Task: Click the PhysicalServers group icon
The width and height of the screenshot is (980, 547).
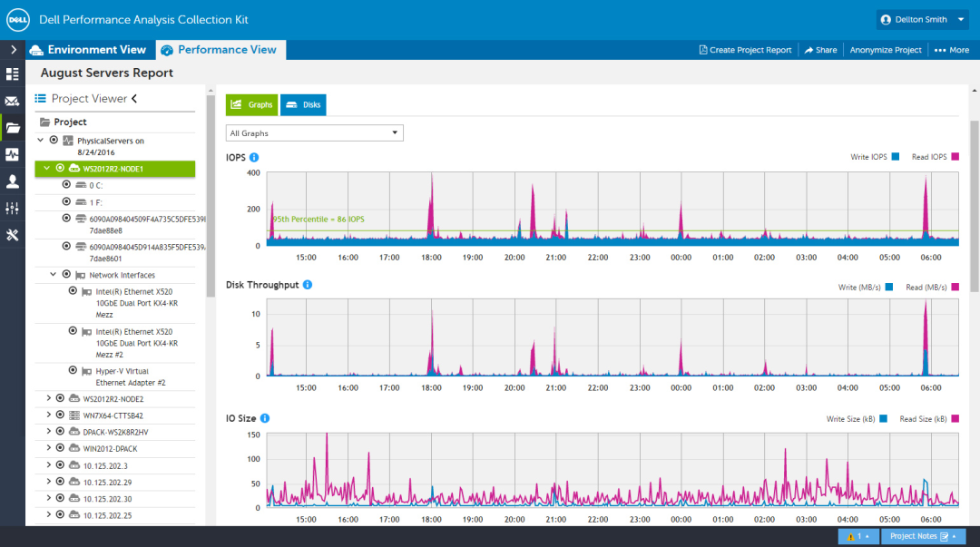Action: click(68, 141)
